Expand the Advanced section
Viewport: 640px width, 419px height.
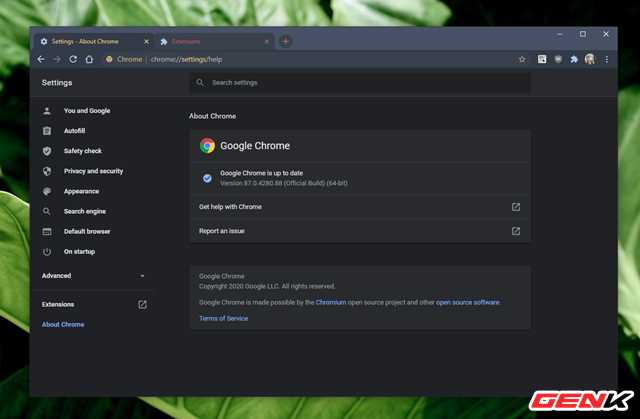click(x=93, y=276)
